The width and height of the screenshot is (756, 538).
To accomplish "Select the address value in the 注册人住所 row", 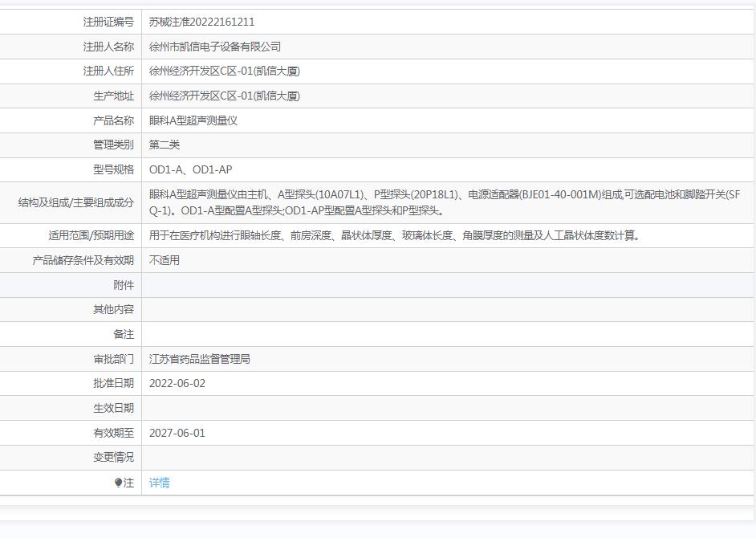I will click(224, 71).
